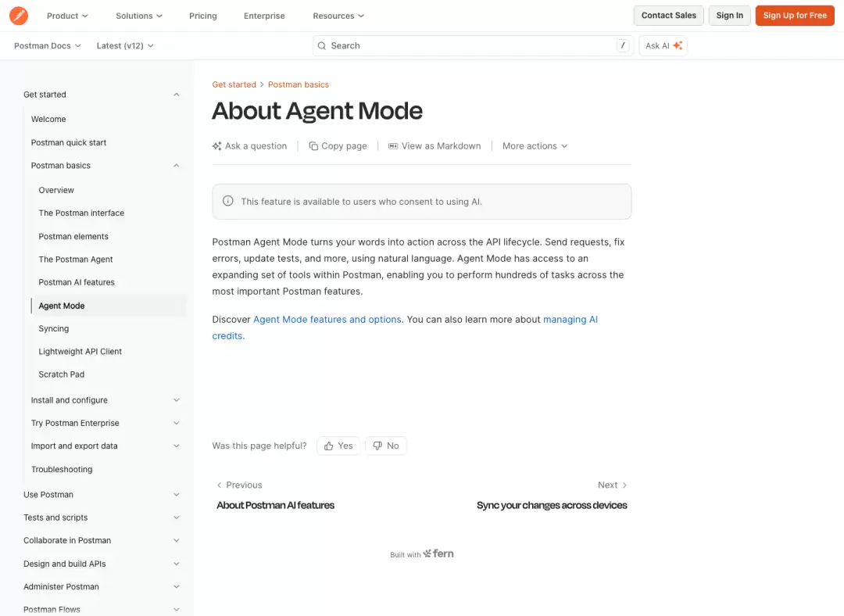This screenshot has height=616, width=844.
Task: Open the Product dropdown menu
Action: (67, 16)
